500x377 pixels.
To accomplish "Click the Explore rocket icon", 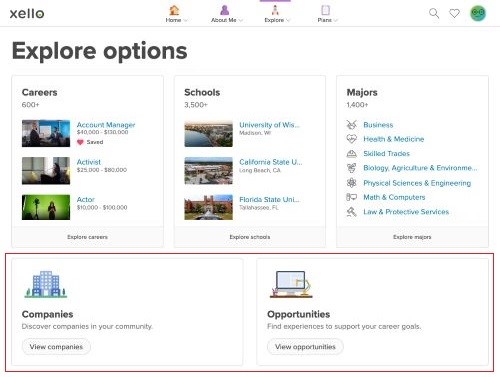I will (x=275, y=10).
